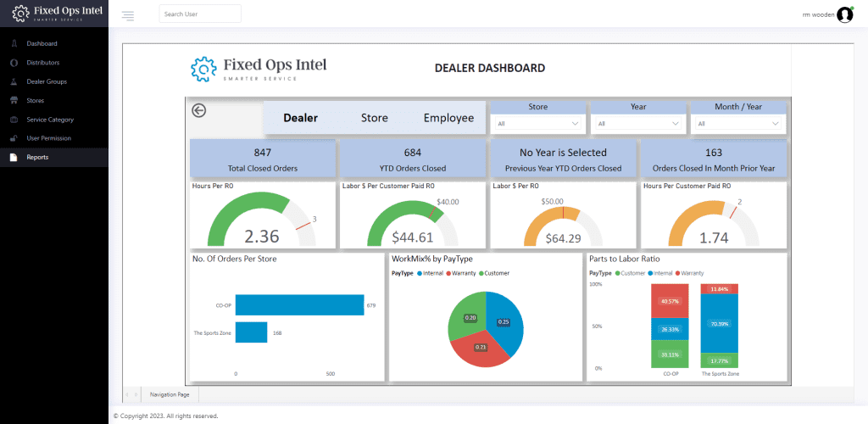Switch to the Store view
This screenshot has width=868, height=424.
375,118
